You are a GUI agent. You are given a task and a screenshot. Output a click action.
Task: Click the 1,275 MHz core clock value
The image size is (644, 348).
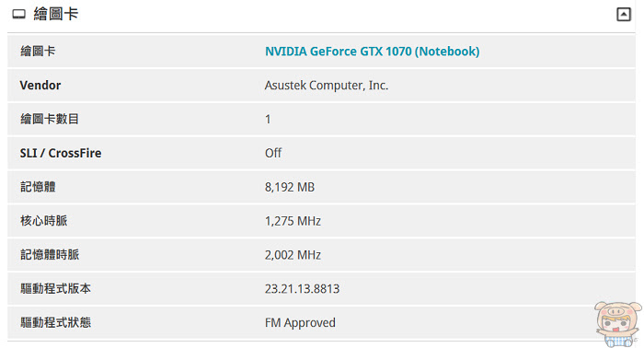pos(293,221)
